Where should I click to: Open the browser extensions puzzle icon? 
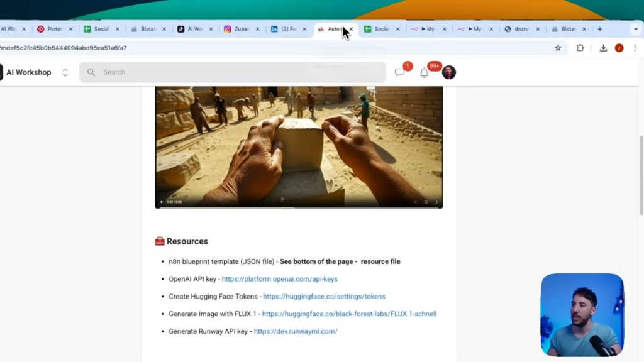[580, 48]
